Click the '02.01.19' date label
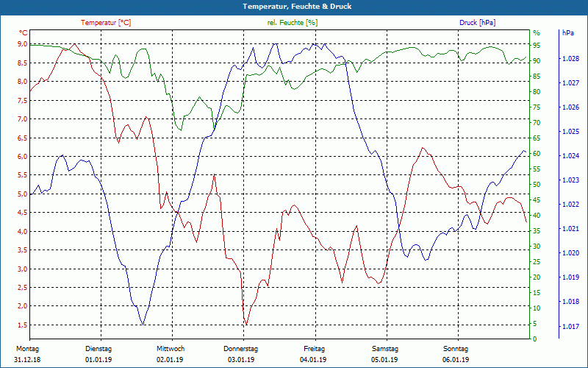 pos(170,360)
